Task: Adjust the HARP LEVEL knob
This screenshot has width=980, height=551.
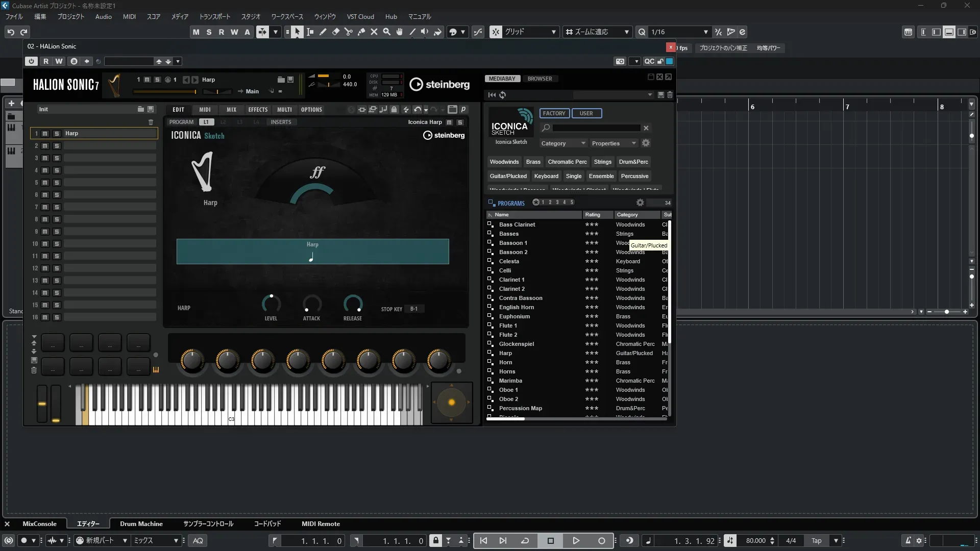Action: click(x=271, y=304)
